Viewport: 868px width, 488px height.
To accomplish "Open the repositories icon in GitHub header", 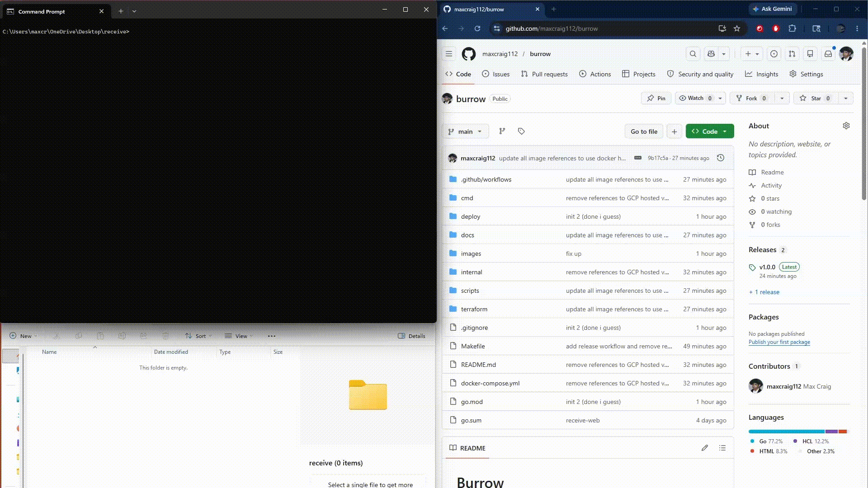I will (810, 54).
